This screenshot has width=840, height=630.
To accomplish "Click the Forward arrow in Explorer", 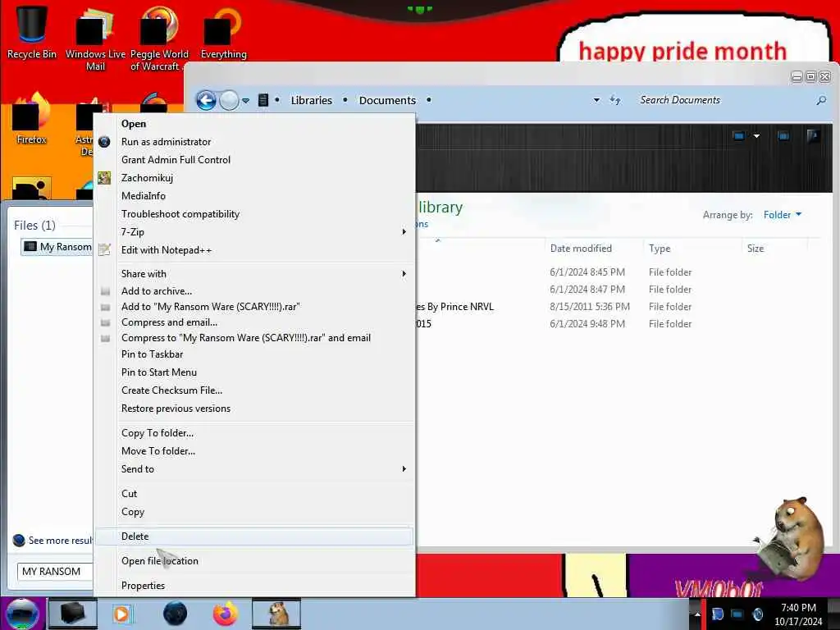I will pyautogui.click(x=230, y=100).
